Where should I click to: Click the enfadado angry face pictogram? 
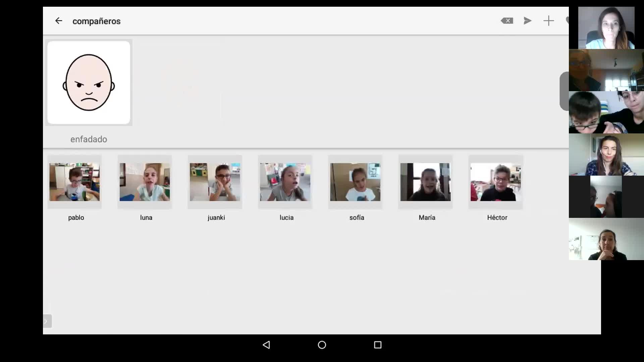coord(89,82)
